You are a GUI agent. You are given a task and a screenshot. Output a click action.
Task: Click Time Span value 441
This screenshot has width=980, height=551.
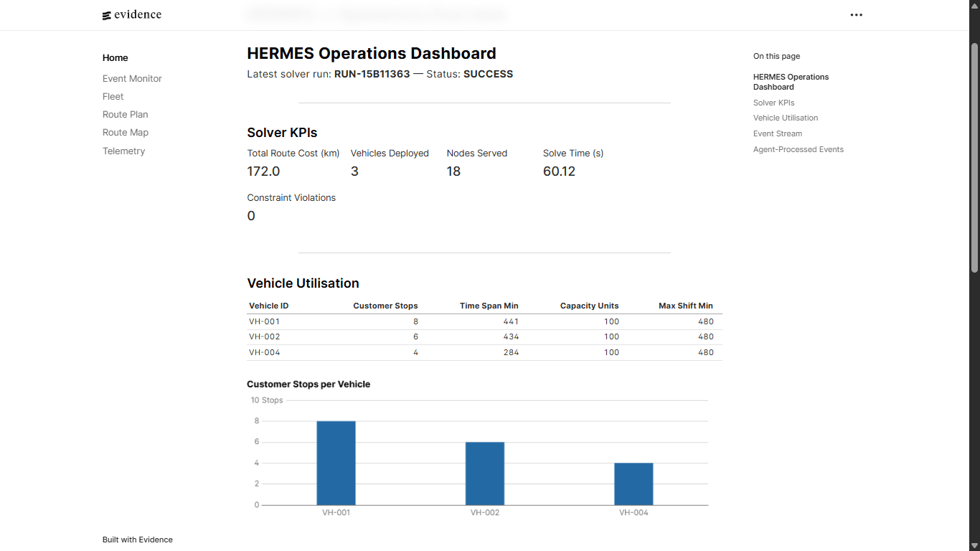511,321
